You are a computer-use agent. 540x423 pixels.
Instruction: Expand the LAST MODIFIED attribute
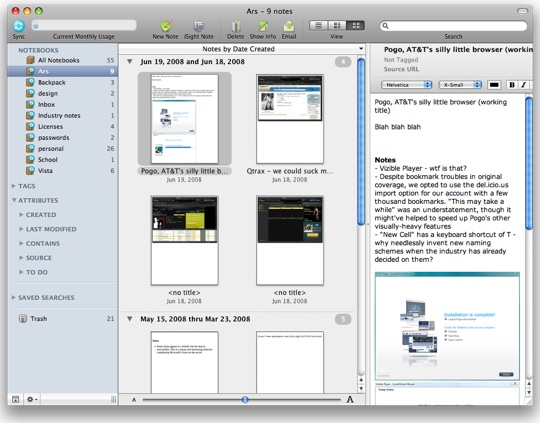[21, 229]
